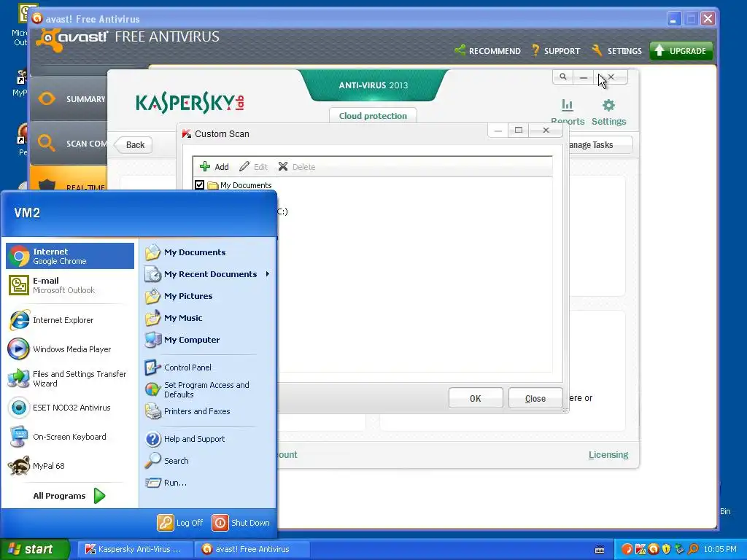Click Close in the Custom Scan dialog
Image resolution: width=747 pixels, height=560 pixels.
535,398
